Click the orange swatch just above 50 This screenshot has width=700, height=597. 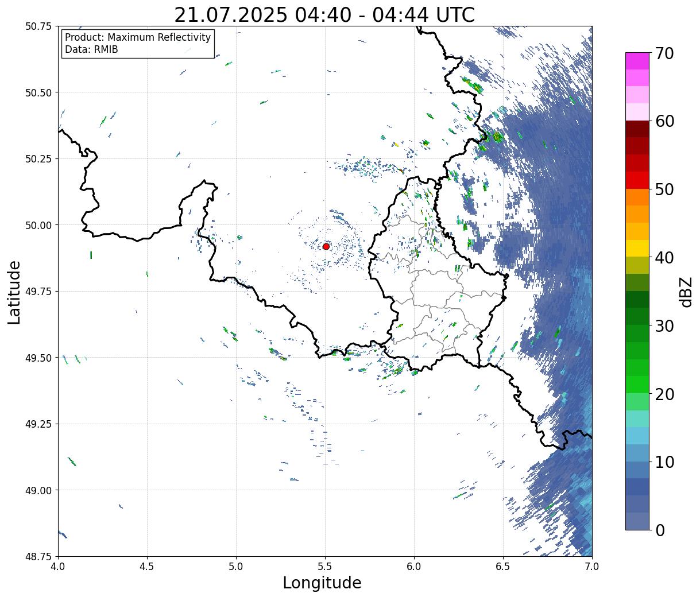pos(637,197)
